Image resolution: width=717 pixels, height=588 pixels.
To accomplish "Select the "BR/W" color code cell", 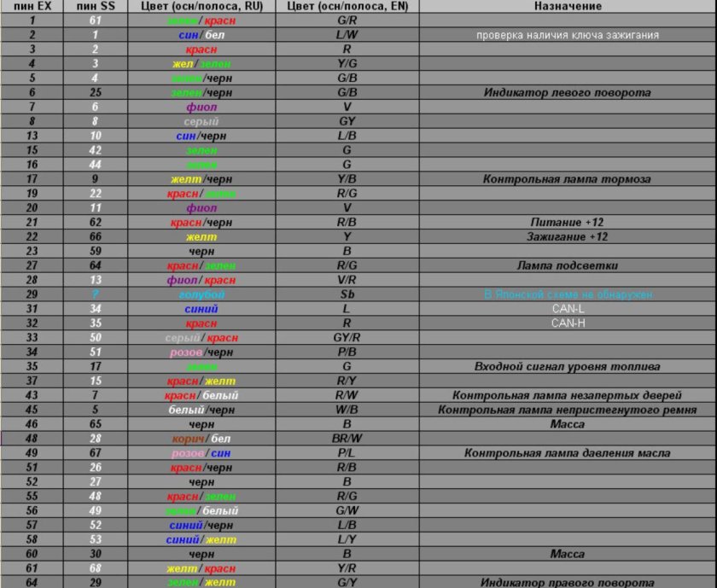I will (x=347, y=439).
